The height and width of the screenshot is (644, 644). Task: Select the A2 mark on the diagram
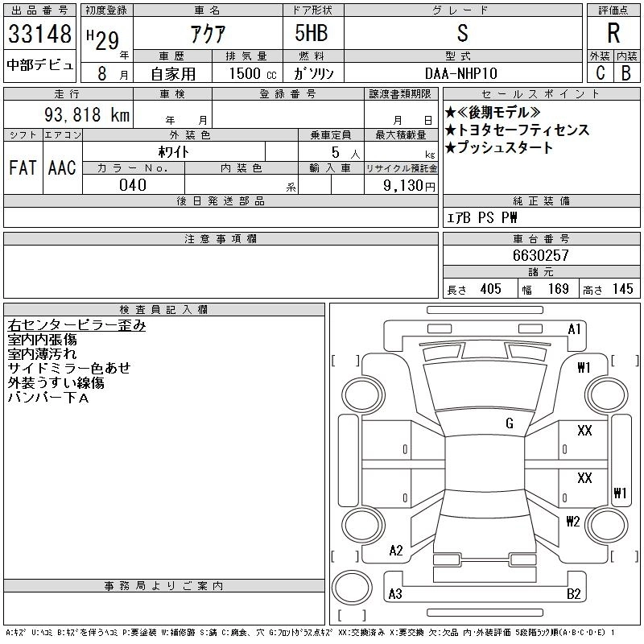(x=396, y=551)
